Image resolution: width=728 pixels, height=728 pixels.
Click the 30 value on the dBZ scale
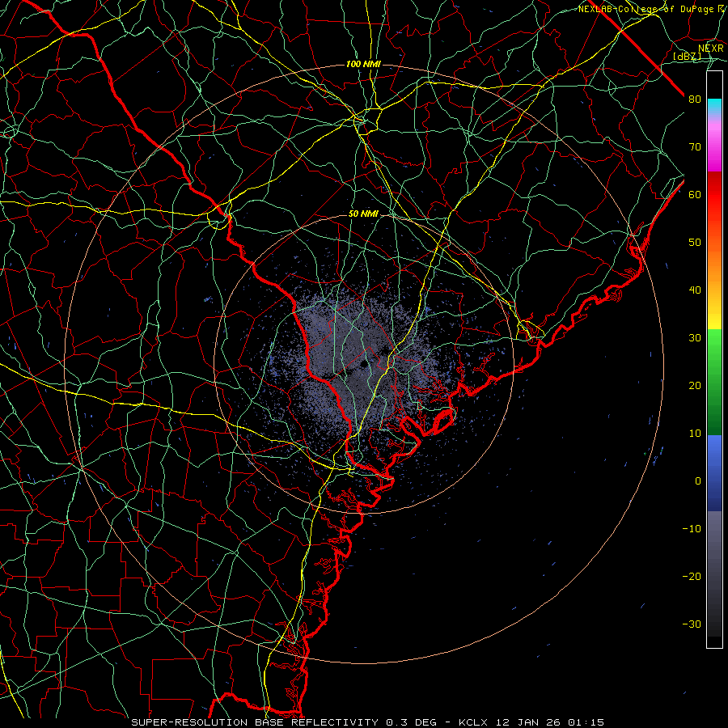pos(695,338)
